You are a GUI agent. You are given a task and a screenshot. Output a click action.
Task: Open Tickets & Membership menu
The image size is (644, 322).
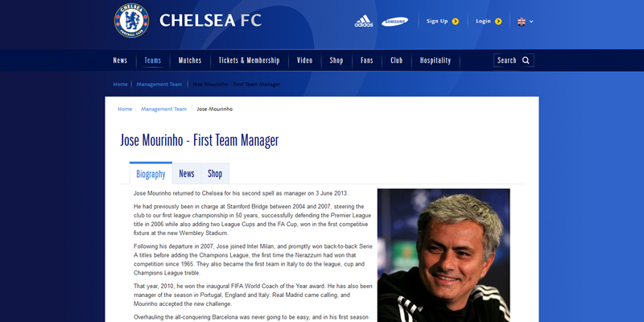249,60
